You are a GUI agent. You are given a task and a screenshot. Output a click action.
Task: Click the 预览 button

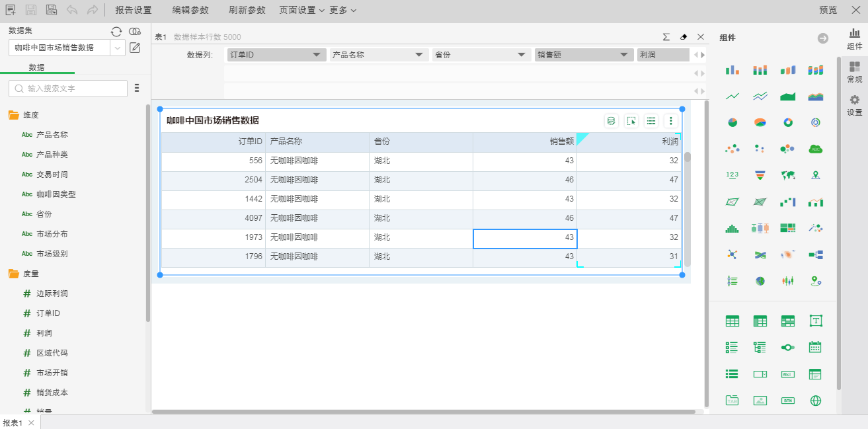[x=828, y=10]
